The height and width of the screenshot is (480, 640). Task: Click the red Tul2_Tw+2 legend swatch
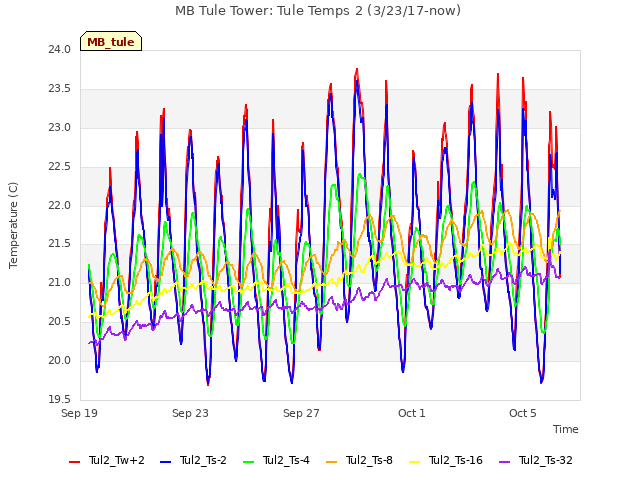point(75,462)
